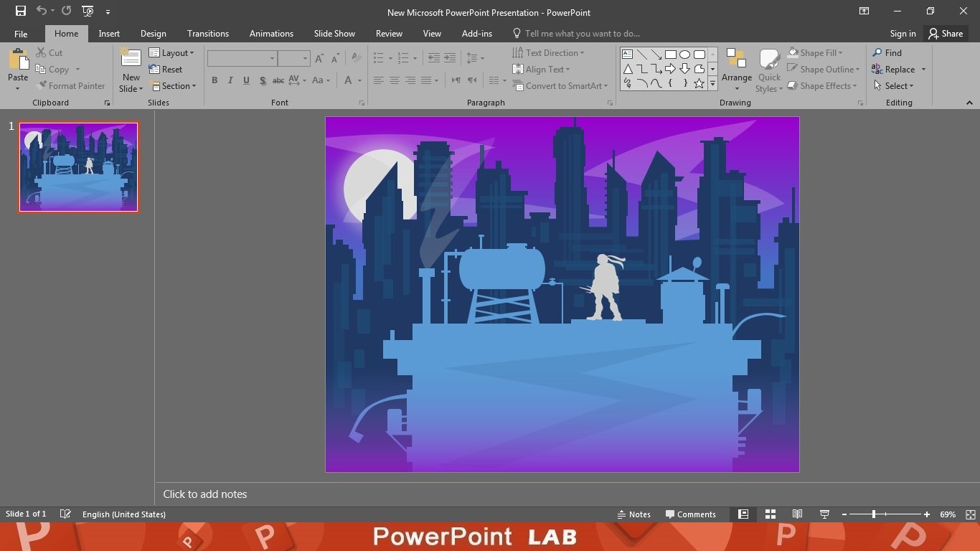Screen dimensions: 980x551
Task: Collapse the ribbon with the chevron
Action: (969, 103)
